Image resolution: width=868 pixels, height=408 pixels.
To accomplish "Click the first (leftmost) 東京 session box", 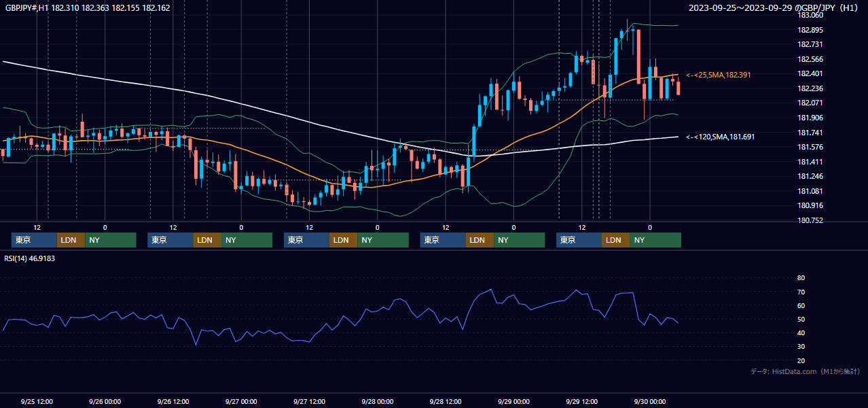I will click(34, 240).
